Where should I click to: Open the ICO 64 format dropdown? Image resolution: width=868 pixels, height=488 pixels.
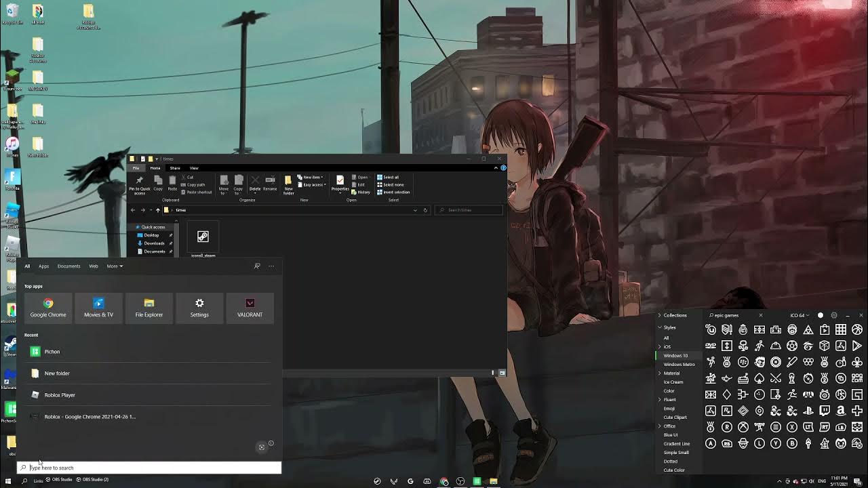coord(800,315)
